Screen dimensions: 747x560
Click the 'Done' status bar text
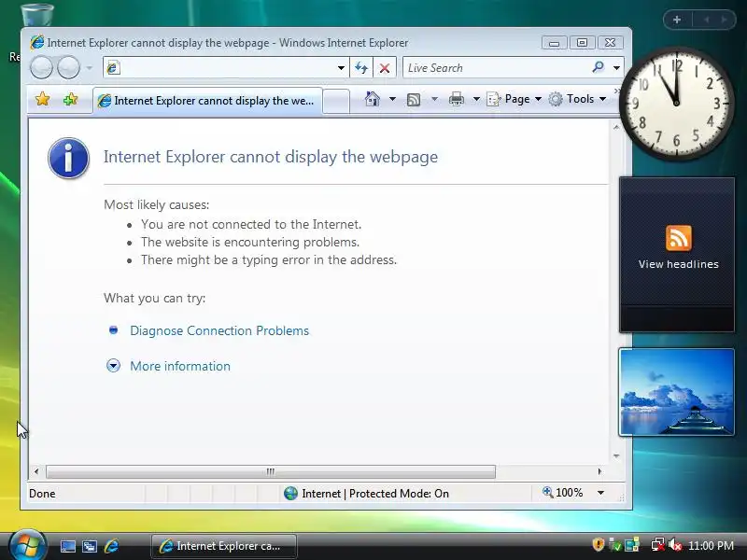click(42, 494)
